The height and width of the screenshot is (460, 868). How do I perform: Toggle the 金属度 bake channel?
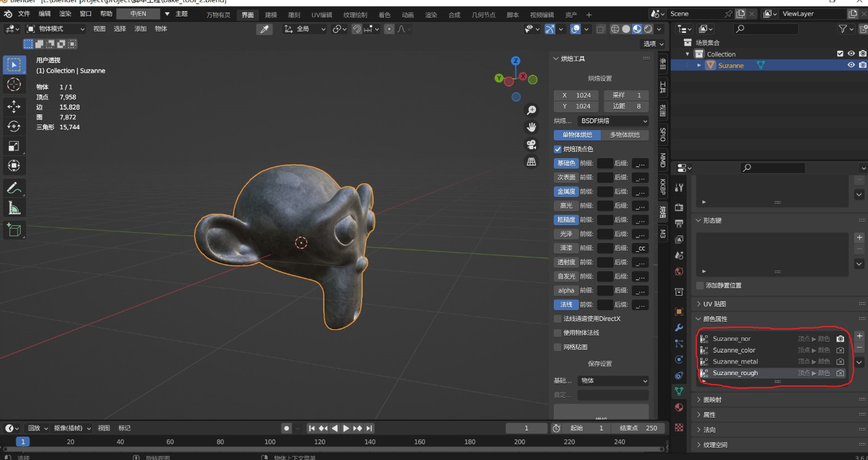click(x=565, y=192)
